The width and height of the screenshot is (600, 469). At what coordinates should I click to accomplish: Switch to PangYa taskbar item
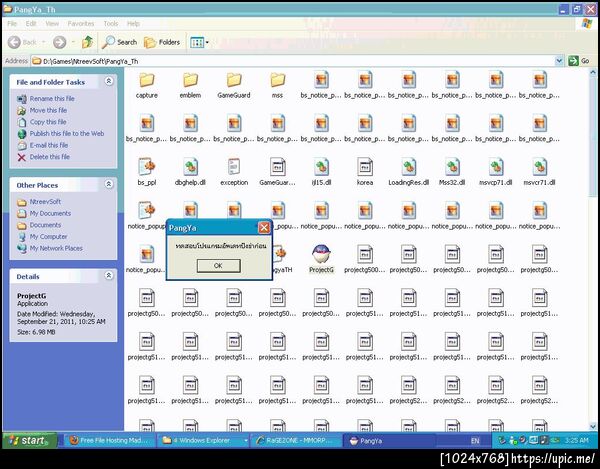coord(388,440)
